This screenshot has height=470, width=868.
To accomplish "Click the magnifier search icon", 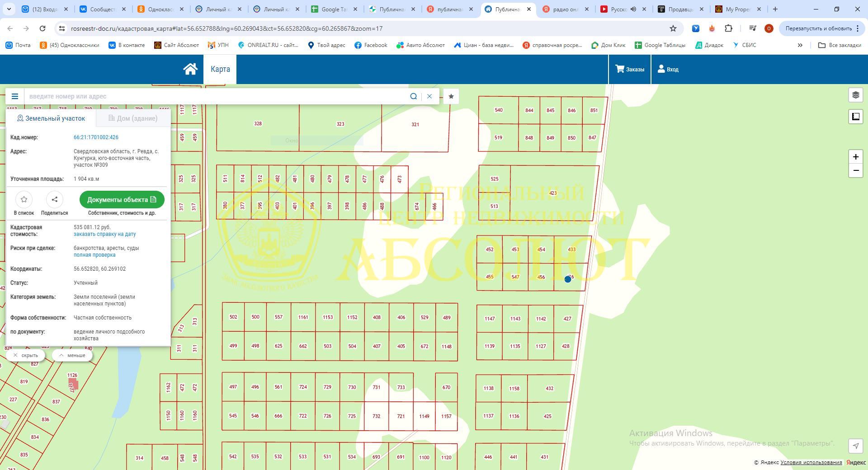I will pyautogui.click(x=413, y=96).
